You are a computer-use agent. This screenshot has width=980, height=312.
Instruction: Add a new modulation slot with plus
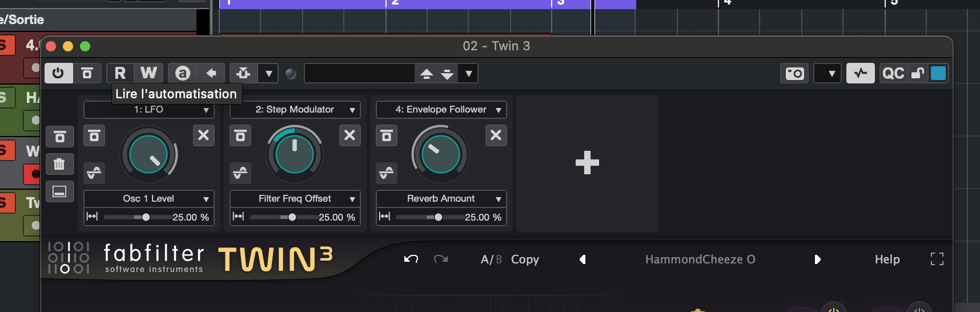[587, 163]
